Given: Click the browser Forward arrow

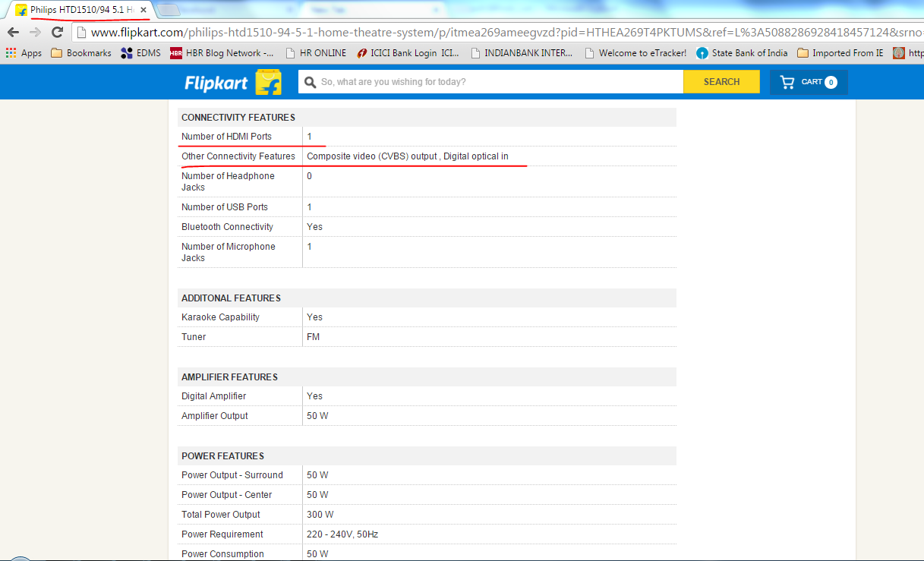Looking at the screenshot, I should point(35,33).
